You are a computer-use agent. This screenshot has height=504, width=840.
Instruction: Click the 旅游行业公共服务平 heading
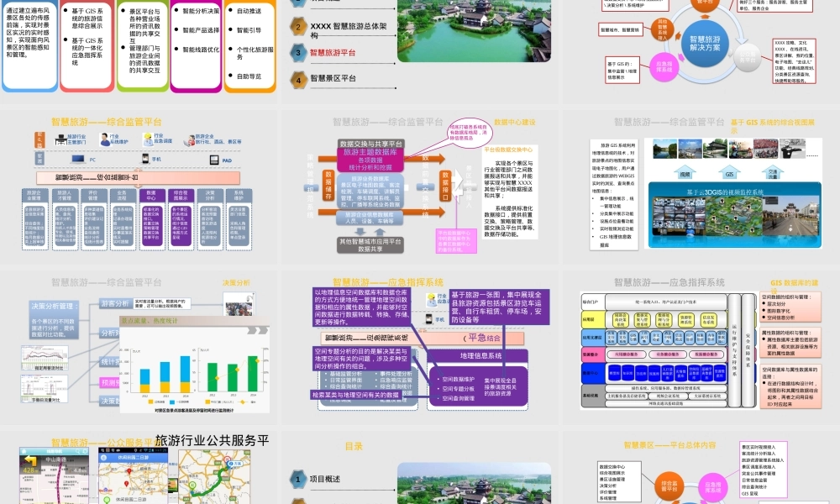point(213,440)
